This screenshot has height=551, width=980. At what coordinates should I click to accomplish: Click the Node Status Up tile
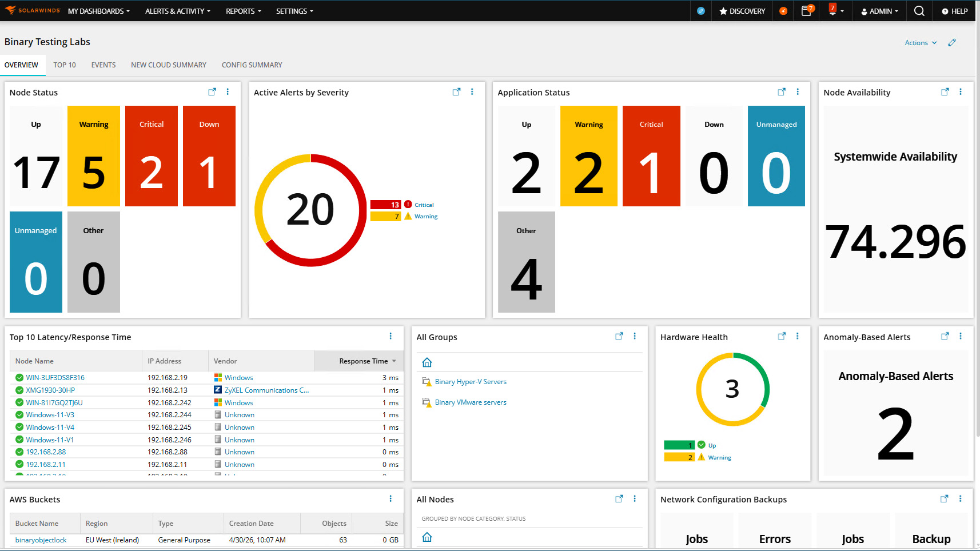(x=36, y=156)
